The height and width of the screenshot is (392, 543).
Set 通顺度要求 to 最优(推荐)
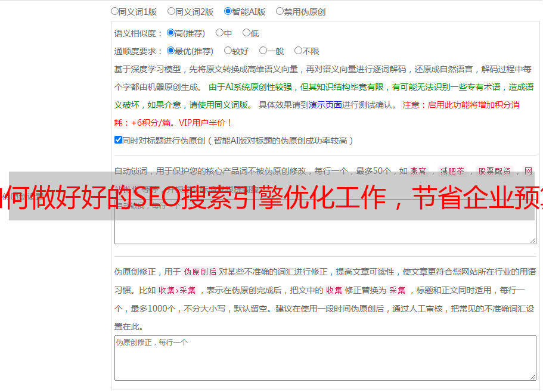tap(170, 51)
